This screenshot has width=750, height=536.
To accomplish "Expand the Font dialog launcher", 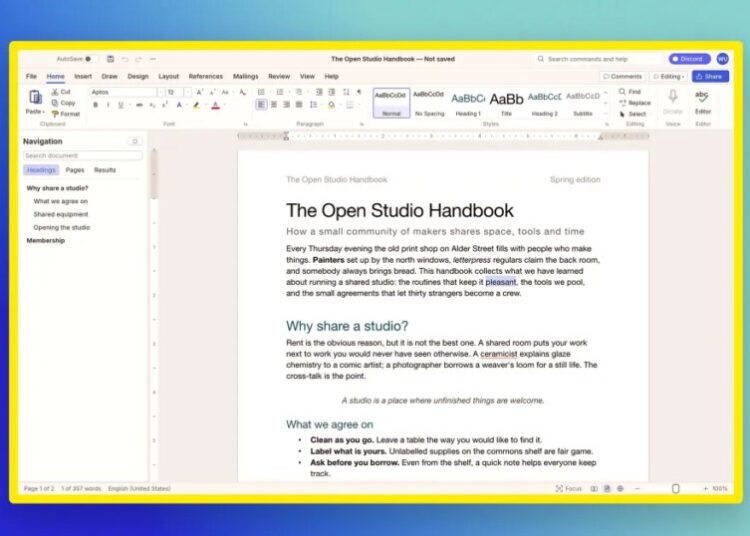I will (245, 124).
